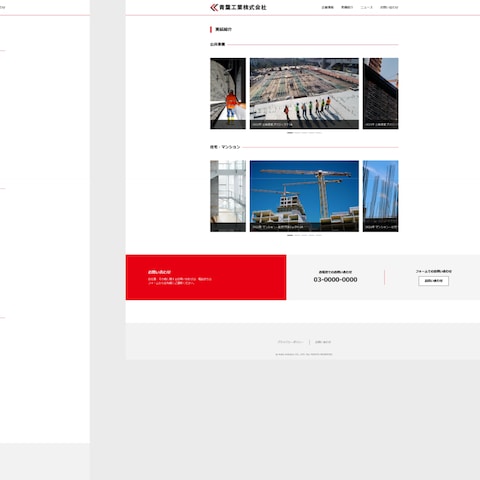Open the first header menu item after the logo

pyautogui.click(x=327, y=7)
